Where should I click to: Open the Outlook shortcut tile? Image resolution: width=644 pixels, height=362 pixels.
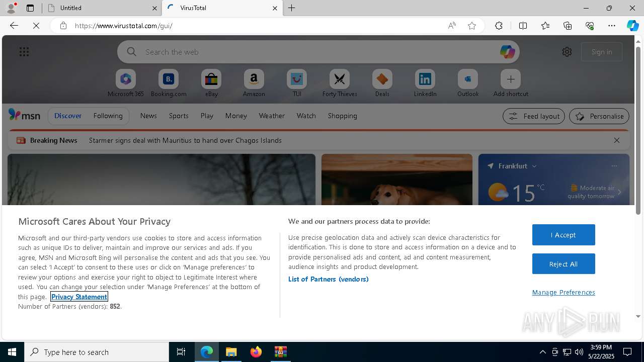click(x=468, y=83)
